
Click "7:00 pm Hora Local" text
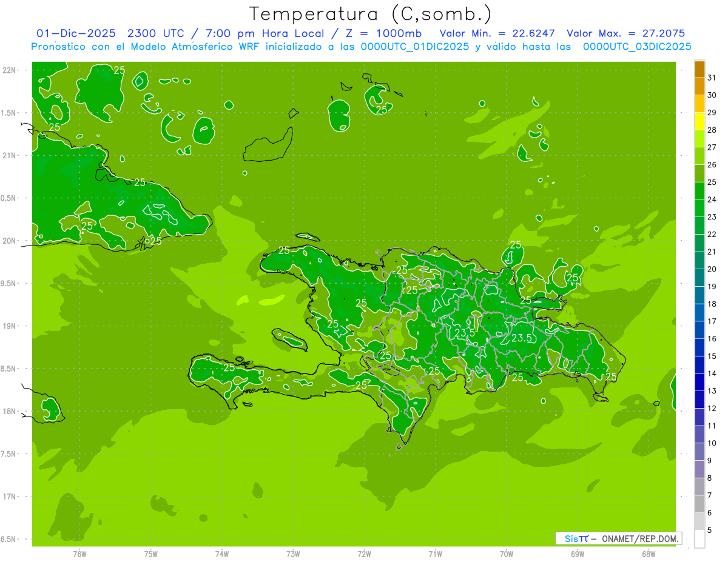click(265, 33)
